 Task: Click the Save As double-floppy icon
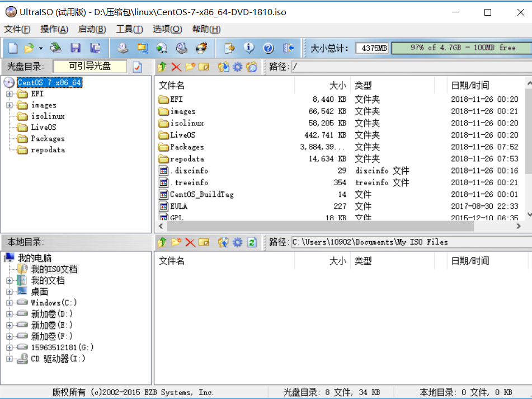(x=95, y=48)
